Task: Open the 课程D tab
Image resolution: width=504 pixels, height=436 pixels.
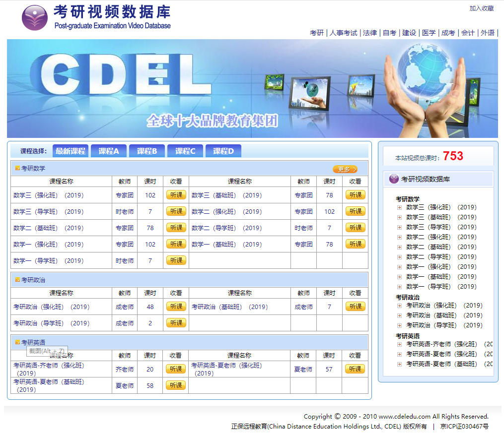Action: tap(223, 151)
